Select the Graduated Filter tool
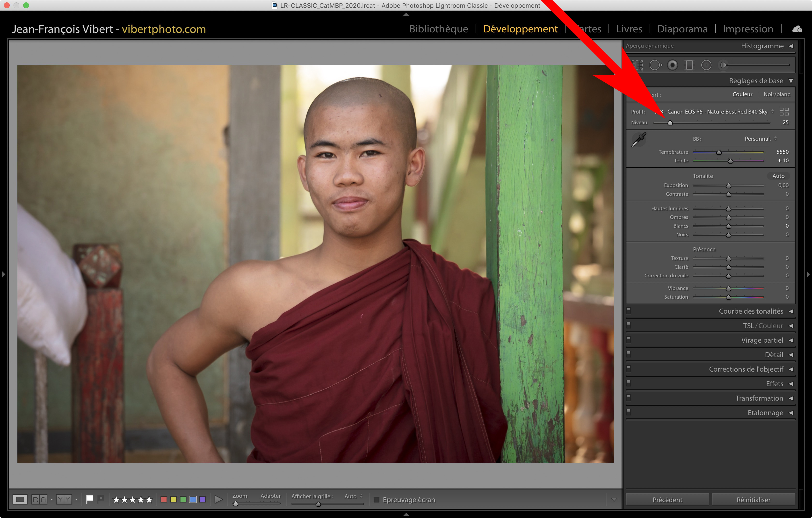This screenshot has width=812, height=518. [x=689, y=65]
